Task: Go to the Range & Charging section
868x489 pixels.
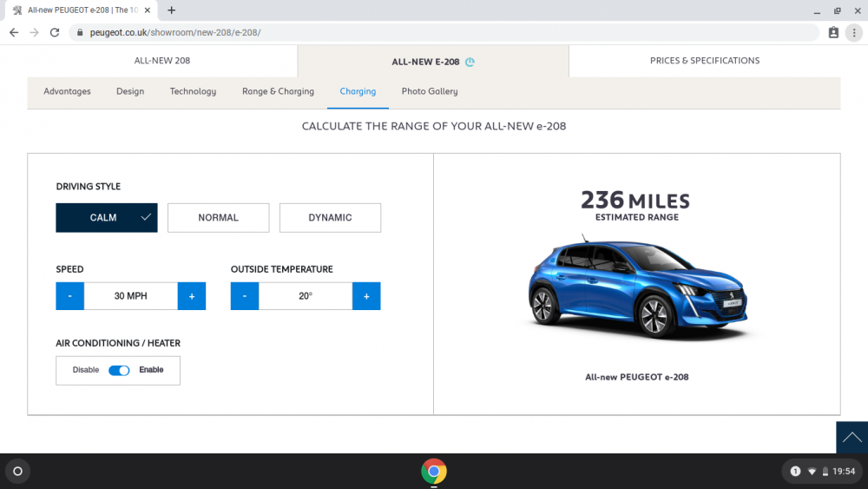Action: [x=278, y=91]
